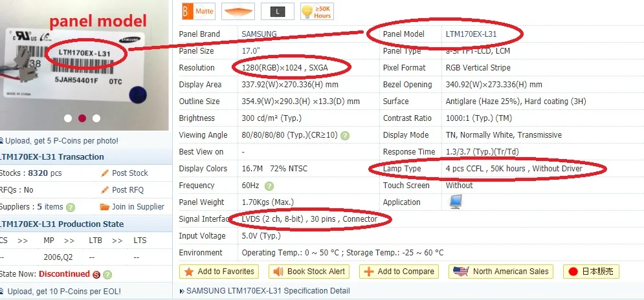Click Display Mode value TN, Normally White
This screenshot has width=644, height=300.
point(504,135)
